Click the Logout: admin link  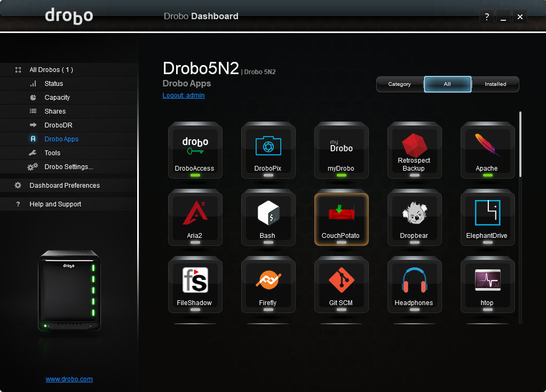click(x=184, y=95)
